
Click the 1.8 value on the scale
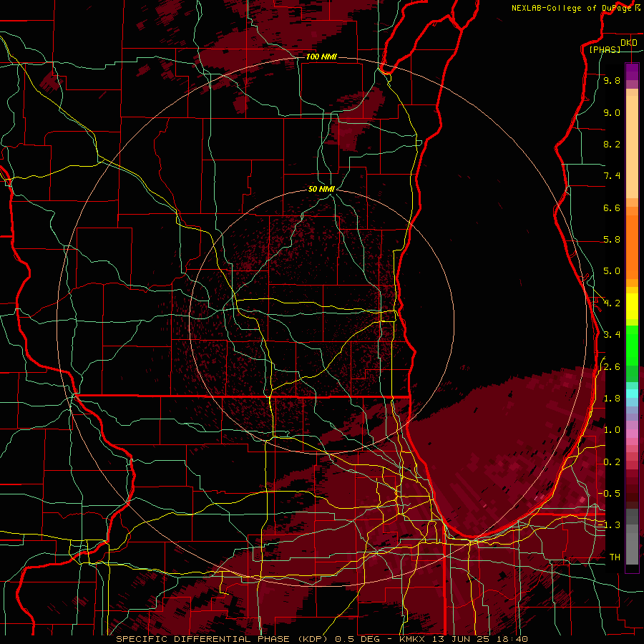(x=612, y=399)
